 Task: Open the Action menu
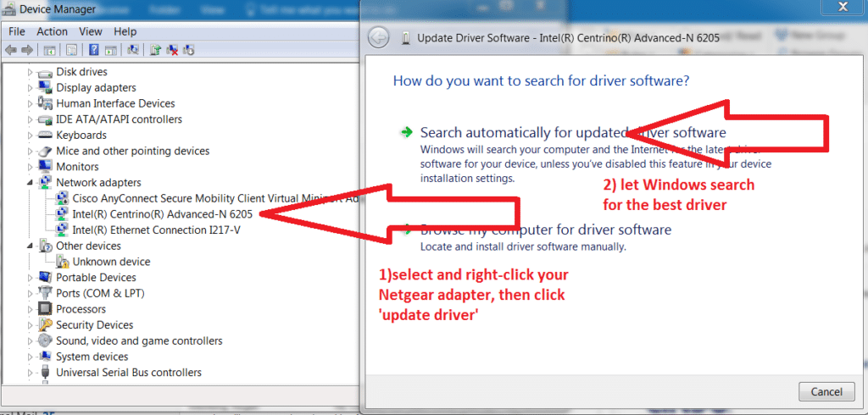point(52,31)
